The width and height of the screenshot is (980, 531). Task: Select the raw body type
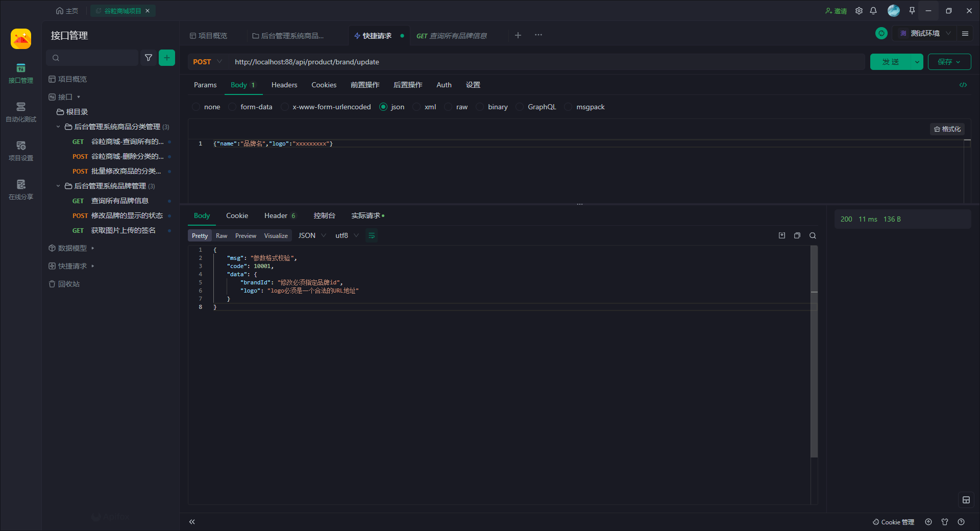click(x=448, y=107)
